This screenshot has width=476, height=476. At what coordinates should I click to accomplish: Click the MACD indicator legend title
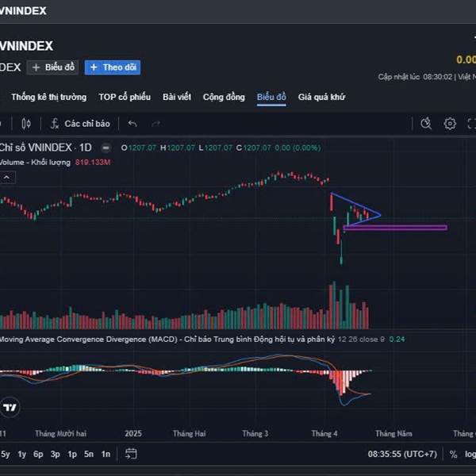point(167,339)
